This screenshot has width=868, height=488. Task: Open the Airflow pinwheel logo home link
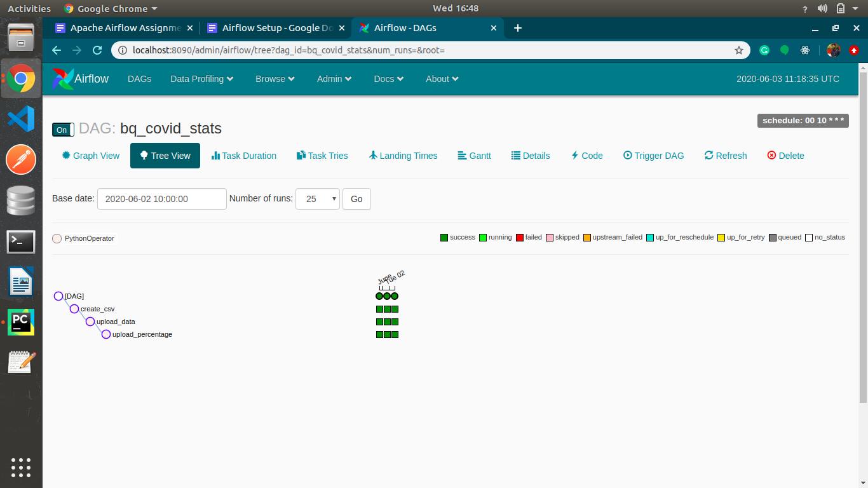click(x=63, y=79)
